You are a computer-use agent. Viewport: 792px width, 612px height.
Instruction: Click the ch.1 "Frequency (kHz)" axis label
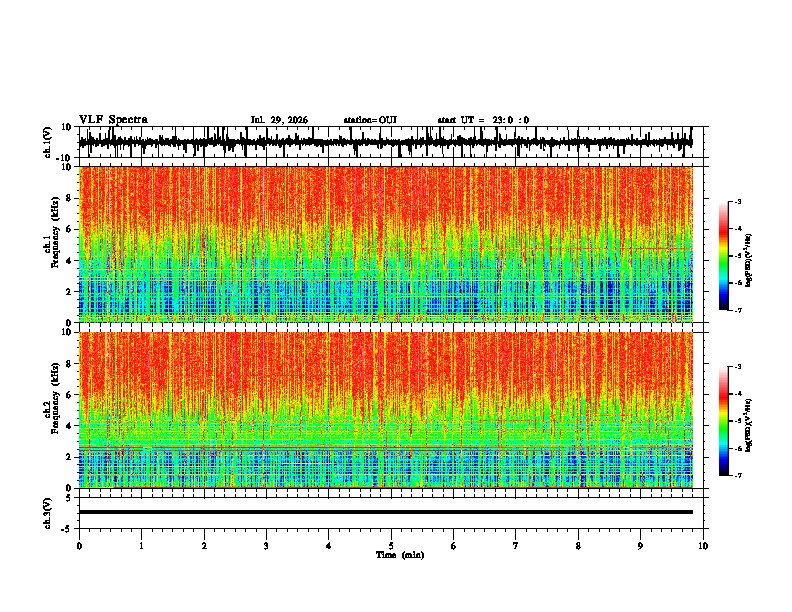pyautogui.click(x=55, y=233)
